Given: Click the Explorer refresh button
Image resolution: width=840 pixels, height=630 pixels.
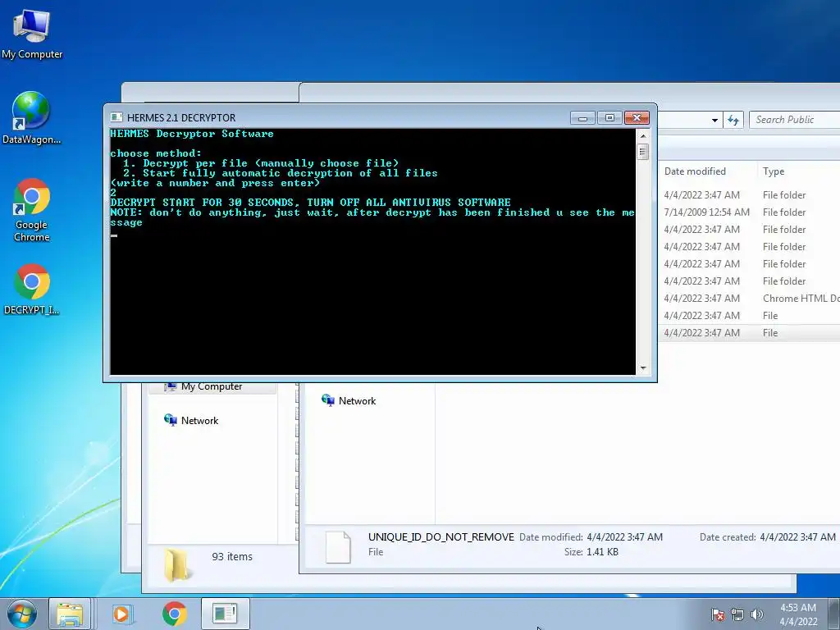Looking at the screenshot, I should click(x=733, y=120).
